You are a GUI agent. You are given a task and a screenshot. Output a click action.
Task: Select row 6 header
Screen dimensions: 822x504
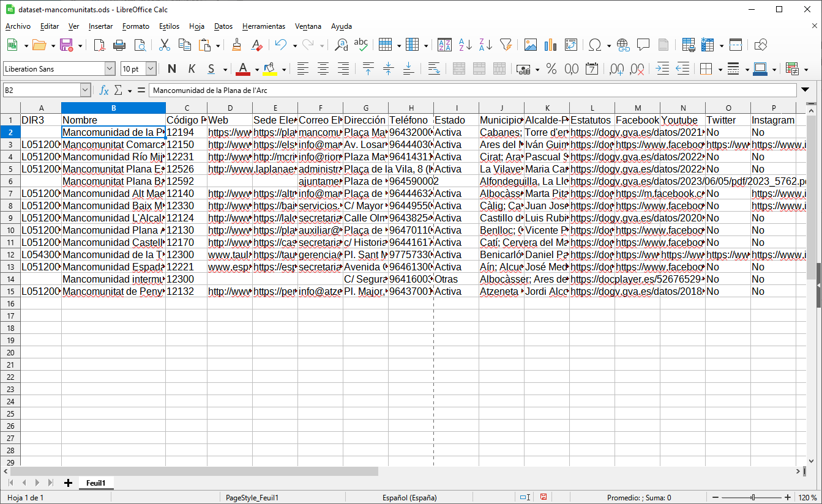tap(10, 181)
